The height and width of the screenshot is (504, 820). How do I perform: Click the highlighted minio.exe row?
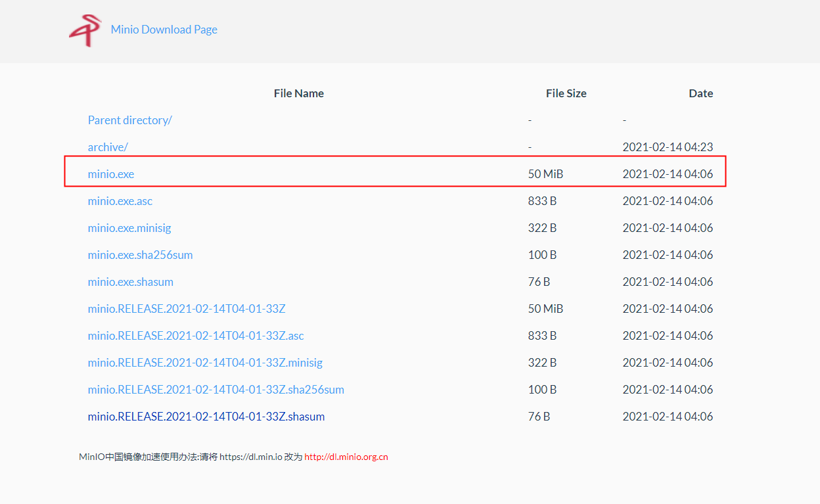(x=394, y=173)
